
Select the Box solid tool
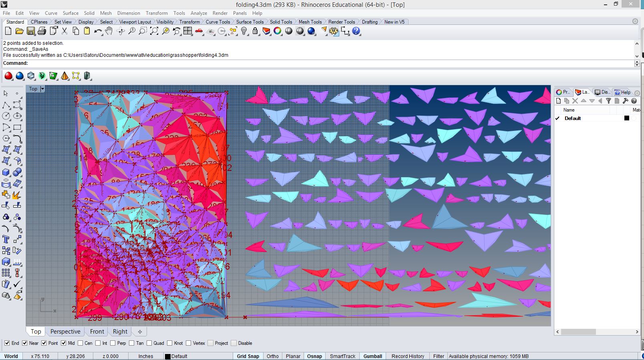pos(6,172)
